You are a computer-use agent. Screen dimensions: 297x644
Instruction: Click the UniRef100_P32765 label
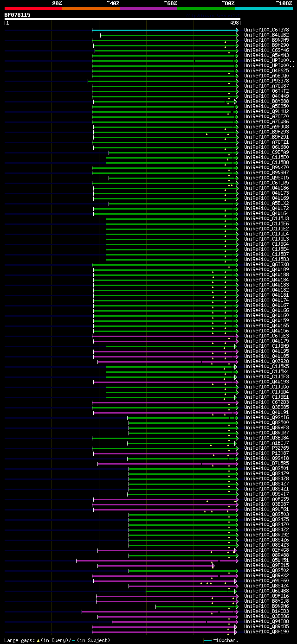pyautogui.click(x=266, y=448)
